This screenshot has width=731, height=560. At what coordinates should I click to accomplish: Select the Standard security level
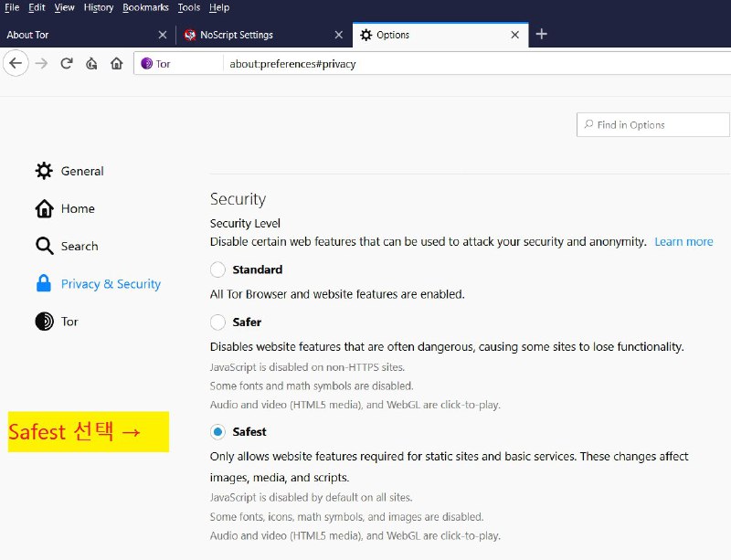[217, 269]
